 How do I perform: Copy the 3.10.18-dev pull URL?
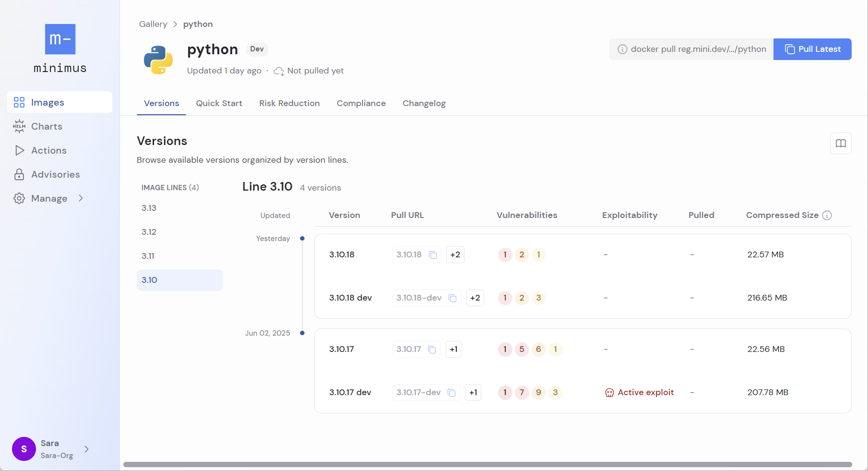coord(452,298)
